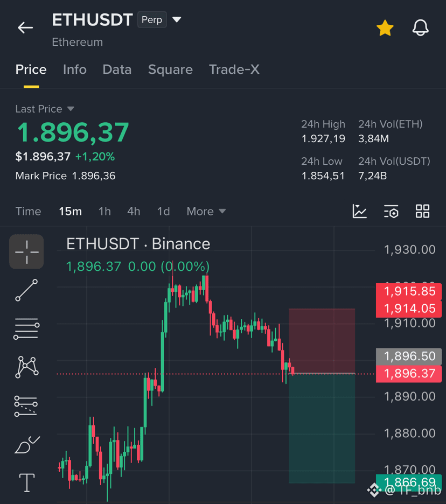Click the +1,20% change percentage
This screenshot has width=446, height=504.
(x=95, y=157)
